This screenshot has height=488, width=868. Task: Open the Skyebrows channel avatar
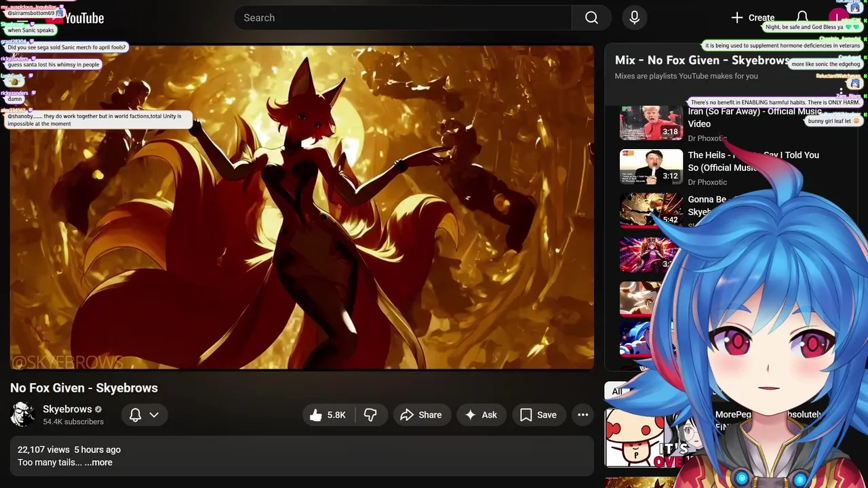point(22,414)
